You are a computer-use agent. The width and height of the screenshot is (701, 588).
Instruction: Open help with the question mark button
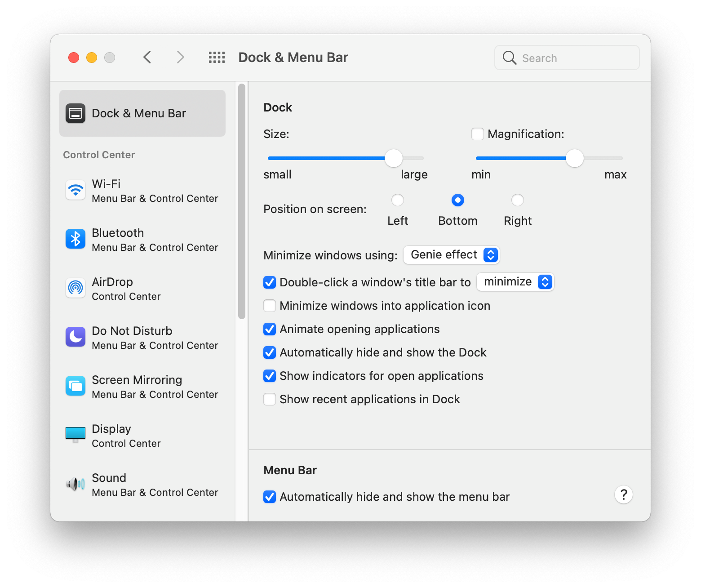pyautogui.click(x=624, y=495)
